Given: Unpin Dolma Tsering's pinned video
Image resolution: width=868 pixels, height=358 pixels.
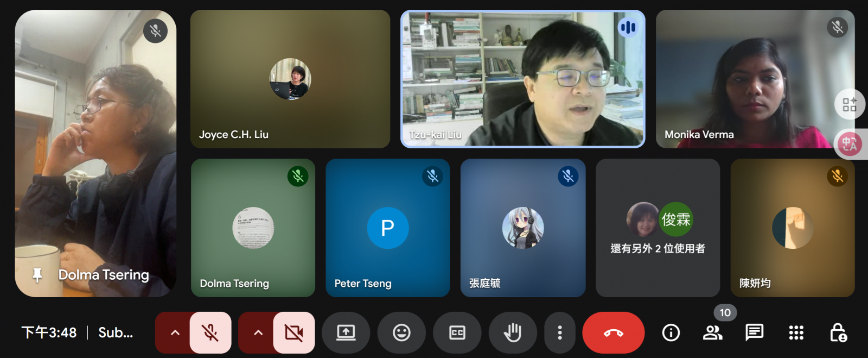Looking at the screenshot, I should pos(37,275).
